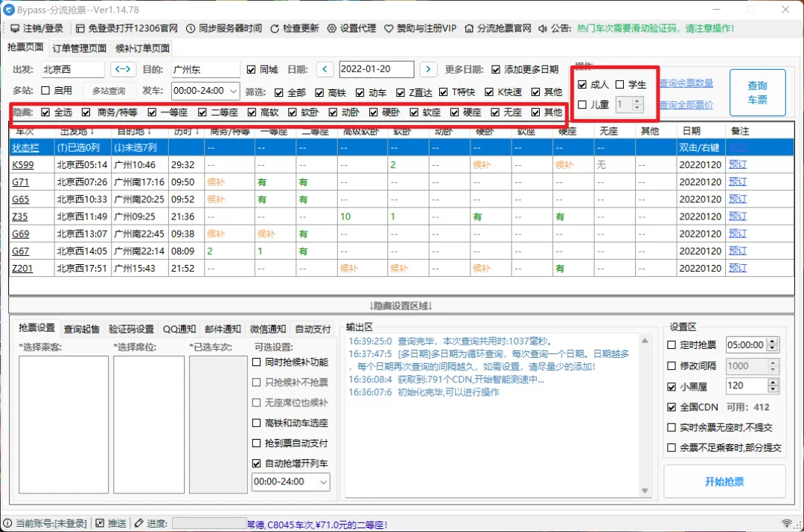Click the announcement speaker icon
The image size is (804, 532).
[x=543, y=28]
